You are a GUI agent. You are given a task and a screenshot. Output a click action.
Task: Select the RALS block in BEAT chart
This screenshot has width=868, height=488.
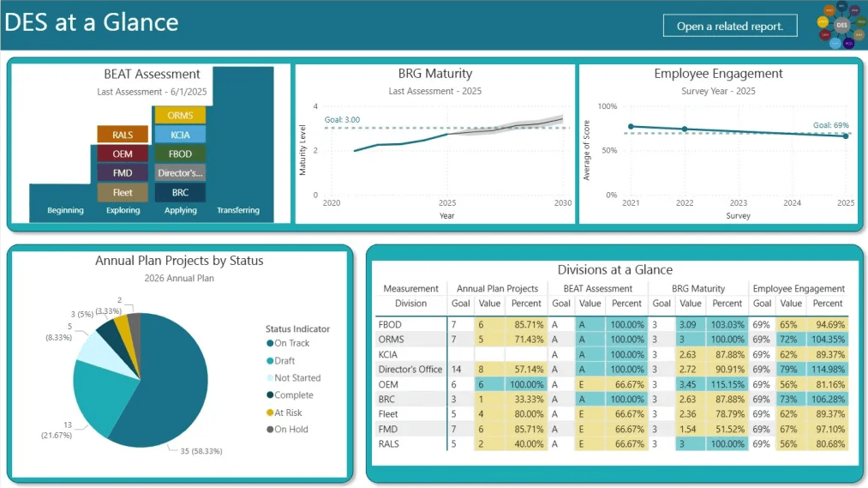pos(123,135)
